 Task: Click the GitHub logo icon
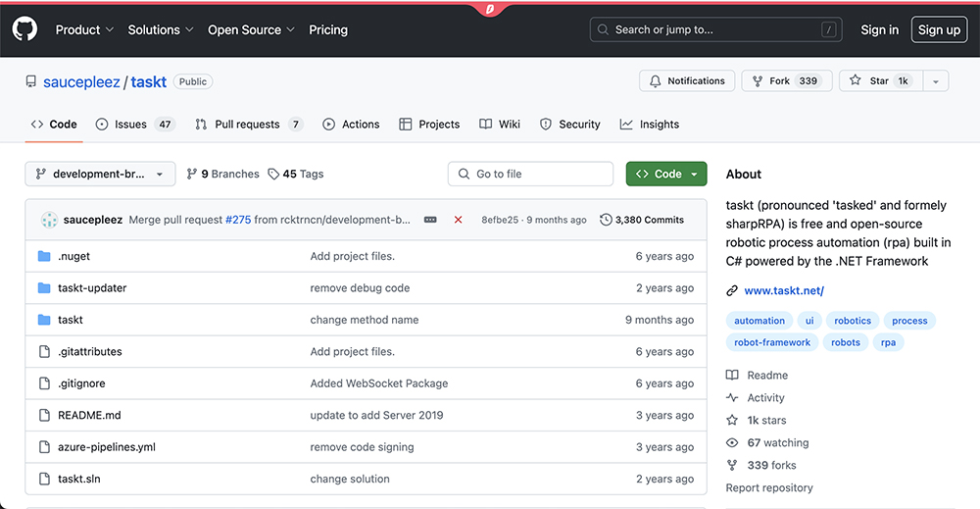[x=25, y=29]
